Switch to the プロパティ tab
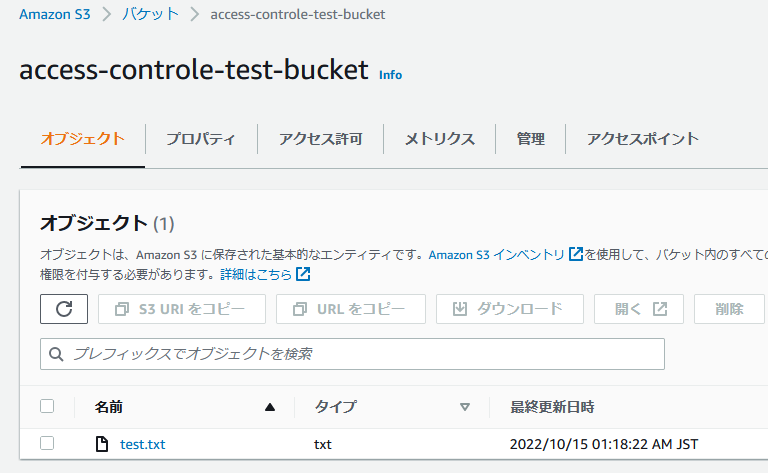The height and width of the screenshot is (473, 768). (x=201, y=139)
